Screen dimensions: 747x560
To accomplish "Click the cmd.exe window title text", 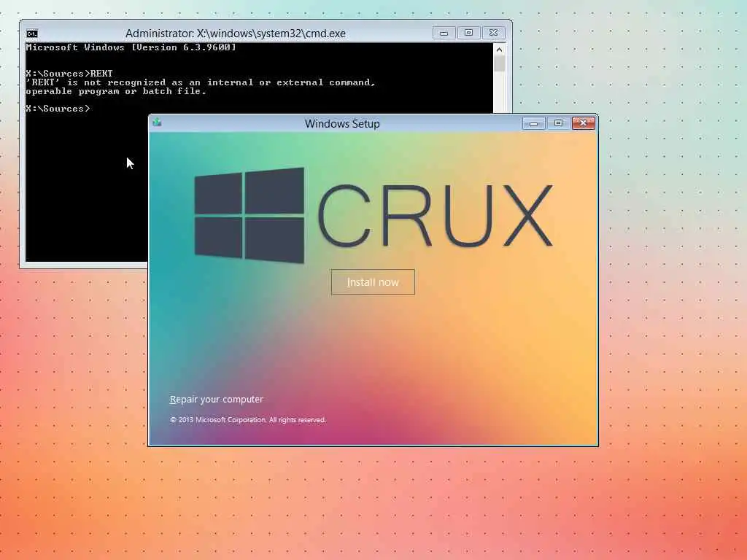I will [x=236, y=34].
